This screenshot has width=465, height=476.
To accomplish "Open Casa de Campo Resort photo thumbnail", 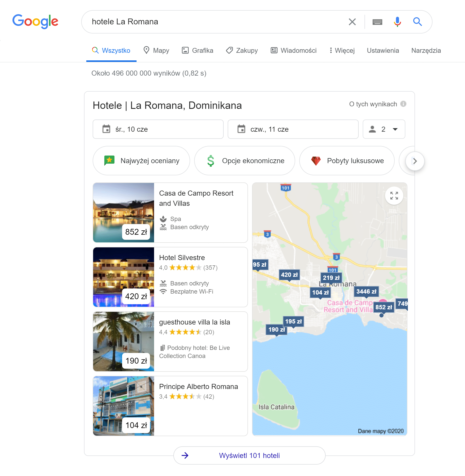I will coord(124,213).
